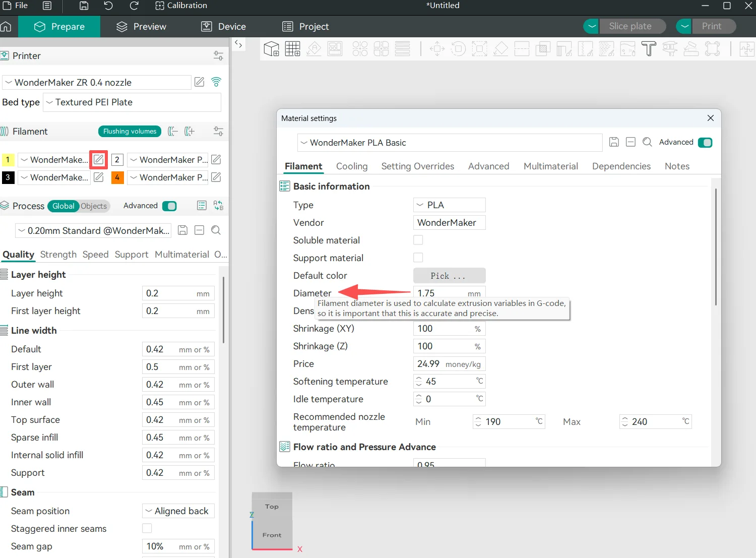756x558 pixels.
Task: Expand the Slice plate options arrow
Action: point(592,26)
